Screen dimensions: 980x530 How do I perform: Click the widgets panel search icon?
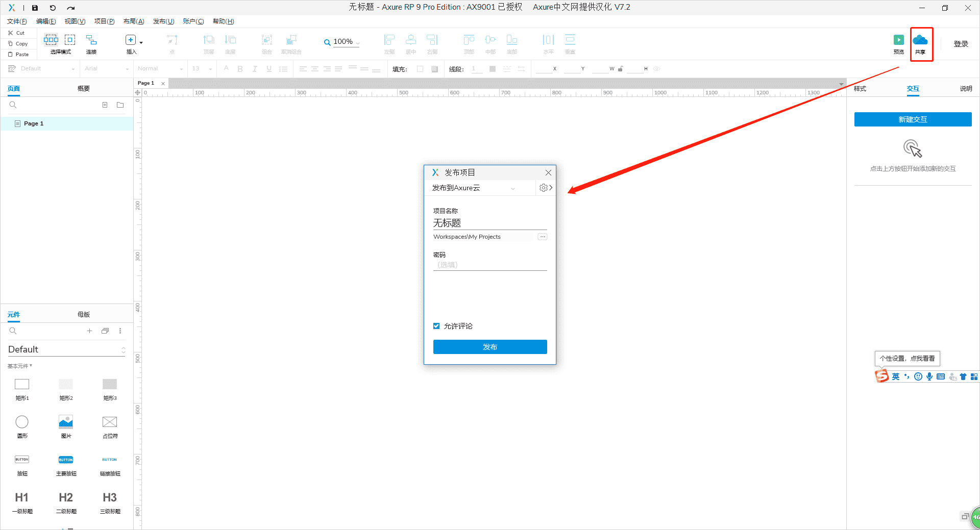[x=13, y=331]
